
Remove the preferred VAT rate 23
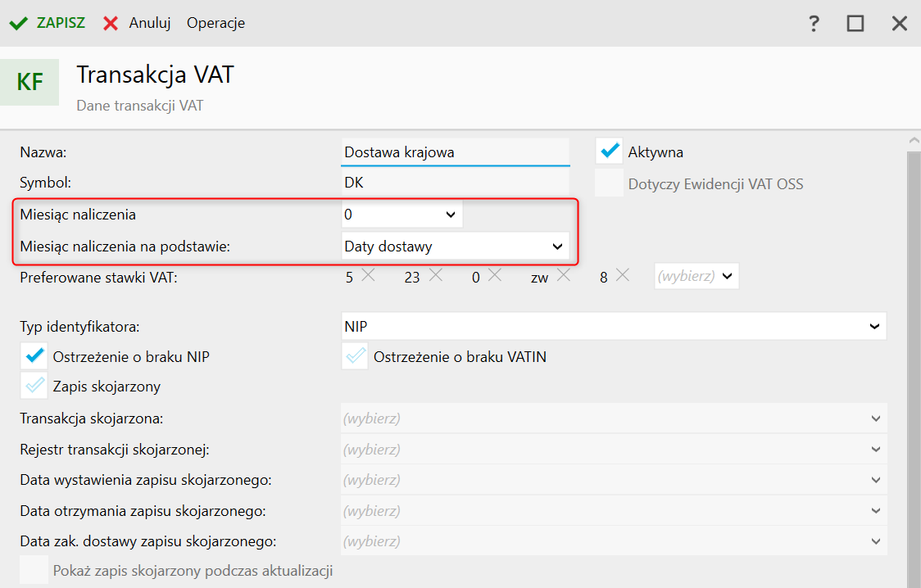[x=434, y=276]
